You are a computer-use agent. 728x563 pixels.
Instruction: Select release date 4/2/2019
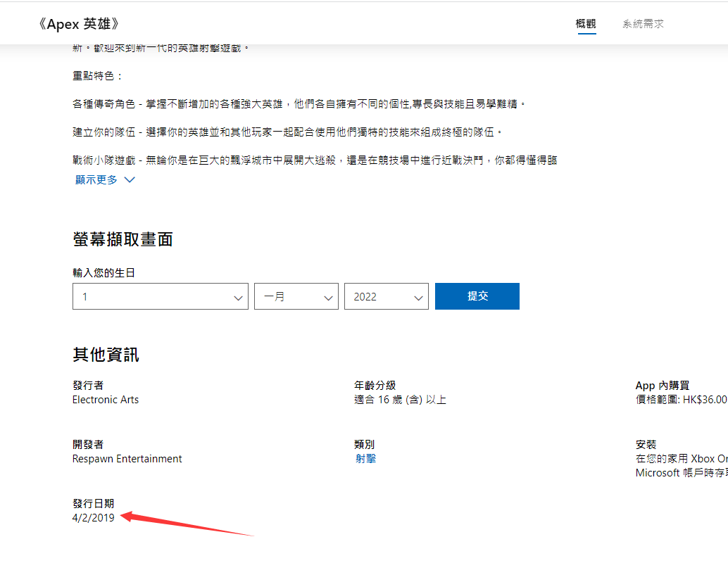[x=94, y=518]
